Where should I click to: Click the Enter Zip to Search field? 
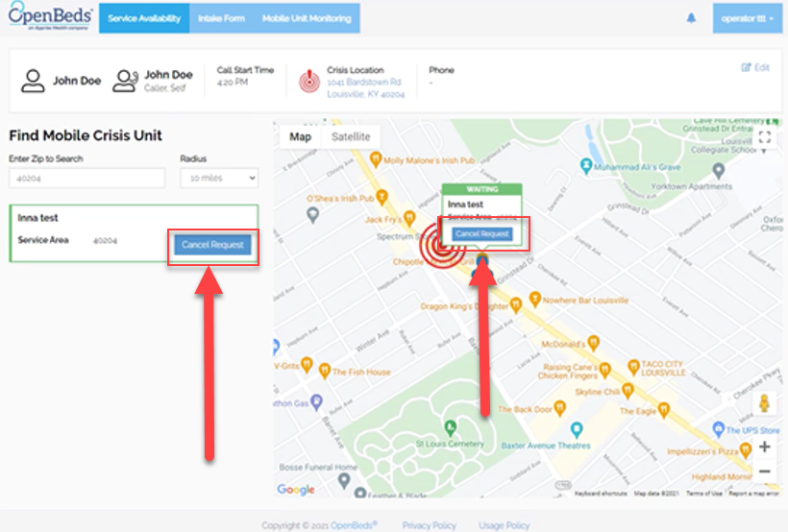point(86,178)
